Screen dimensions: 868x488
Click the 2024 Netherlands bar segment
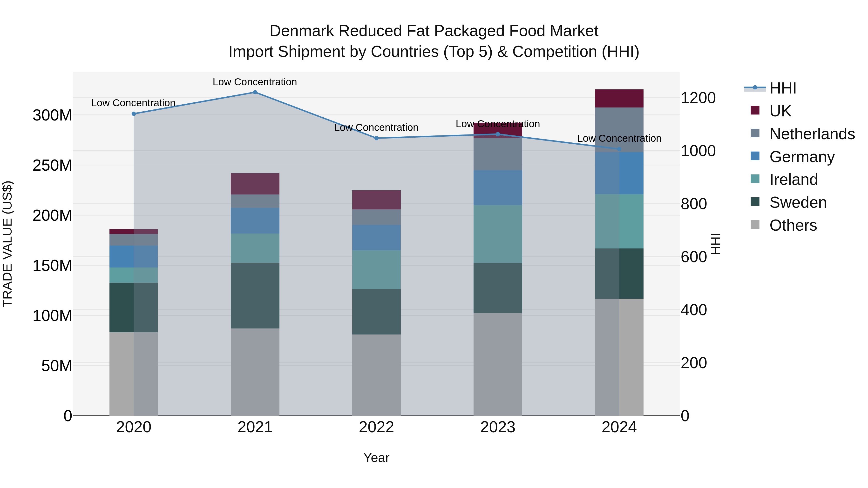(619, 130)
